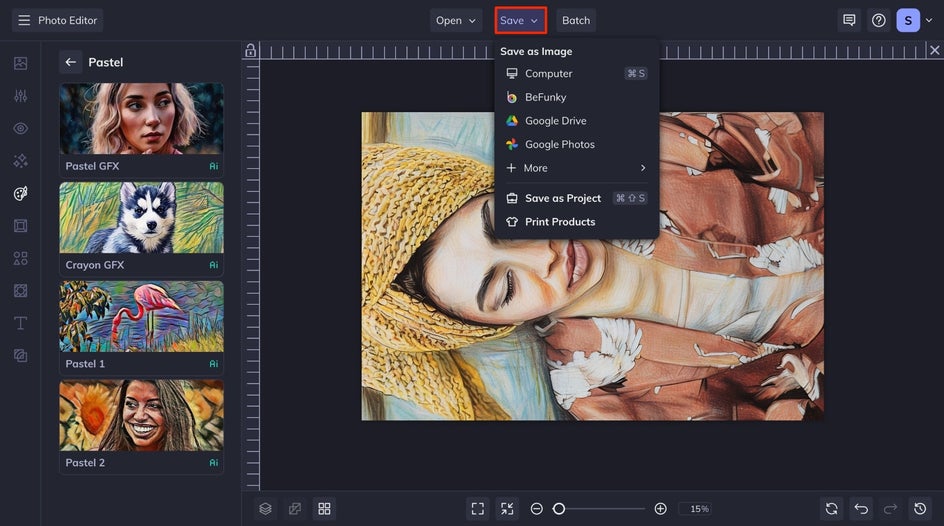Open the Artsy effects palette icon
Viewport: 944px width, 526px height.
pos(20,193)
